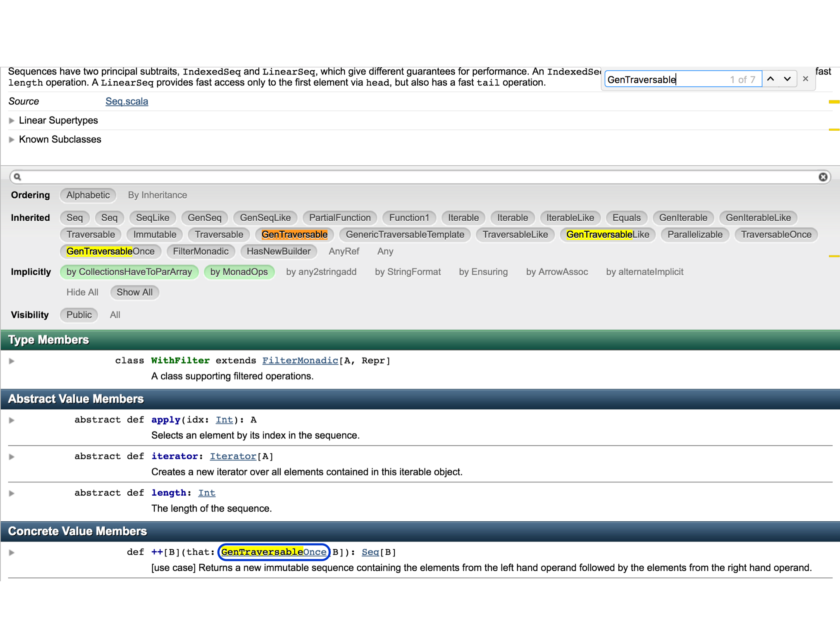Switch member visibility to All
The image size is (840, 630).
pyautogui.click(x=115, y=315)
